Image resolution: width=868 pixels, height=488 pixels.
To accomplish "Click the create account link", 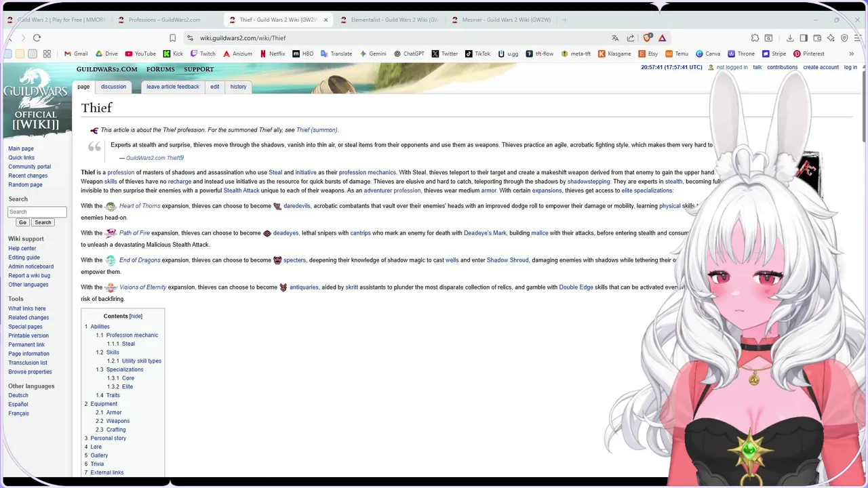I will click(x=821, y=68).
